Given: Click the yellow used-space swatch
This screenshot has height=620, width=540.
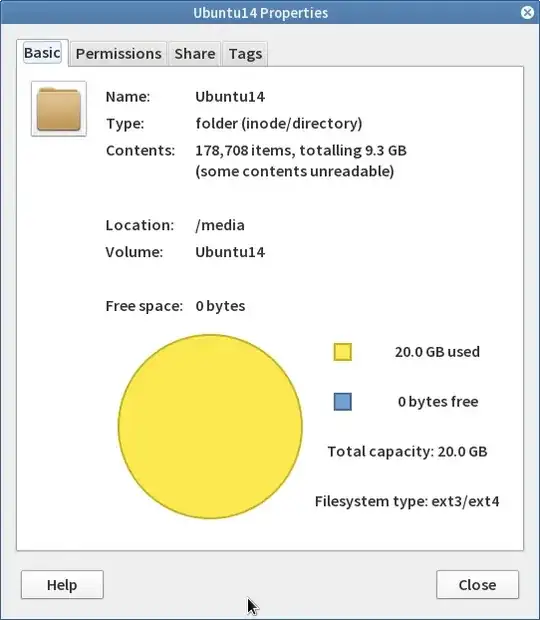Looking at the screenshot, I should pos(342,352).
